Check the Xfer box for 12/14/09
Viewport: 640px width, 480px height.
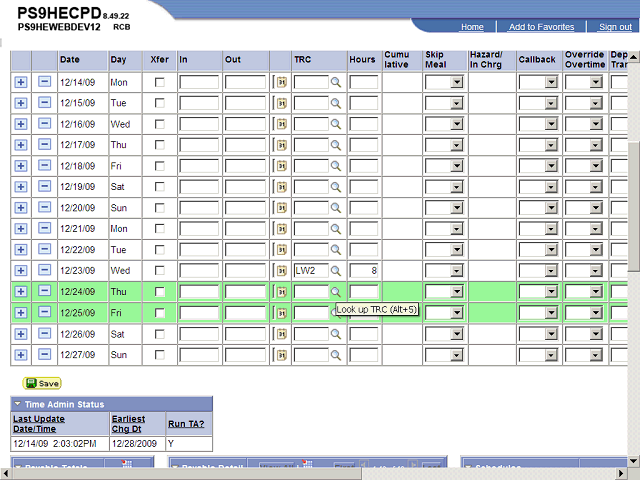160,82
